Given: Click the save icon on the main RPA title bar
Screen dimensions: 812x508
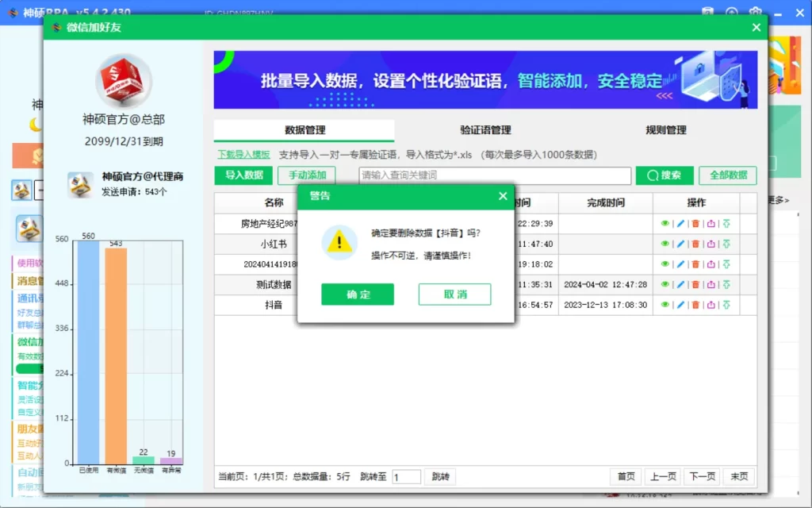Looking at the screenshot, I should 707,12.
